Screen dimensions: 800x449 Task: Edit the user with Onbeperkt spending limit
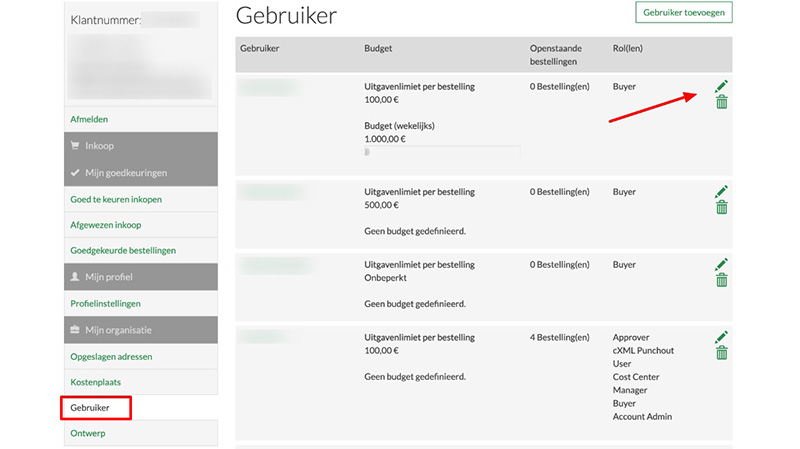tap(721, 265)
